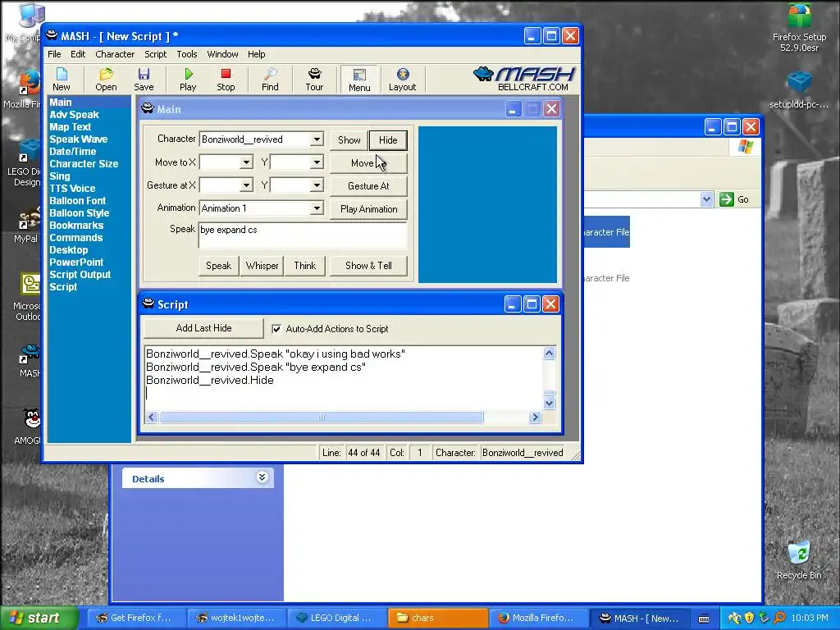The image size is (840, 630).
Task: Click the Show button
Action: [349, 140]
